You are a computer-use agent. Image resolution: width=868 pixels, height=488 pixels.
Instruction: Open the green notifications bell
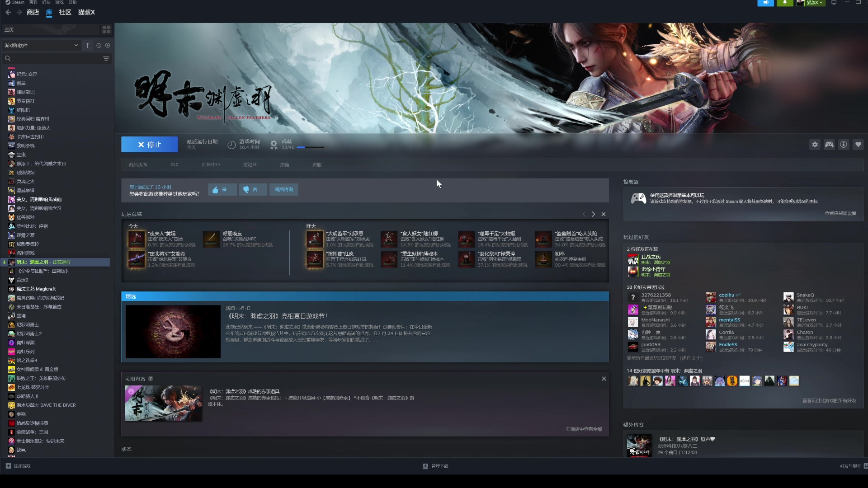tap(785, 3)
